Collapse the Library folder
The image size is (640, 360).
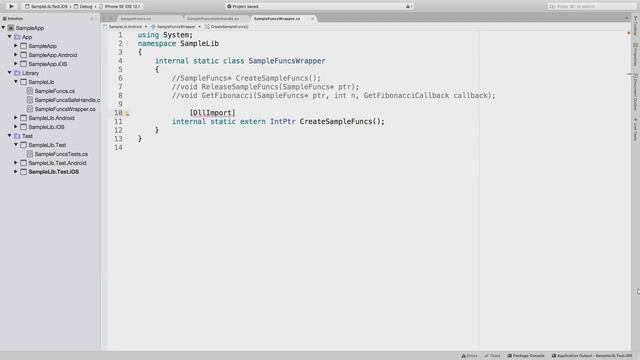(9, 73)
